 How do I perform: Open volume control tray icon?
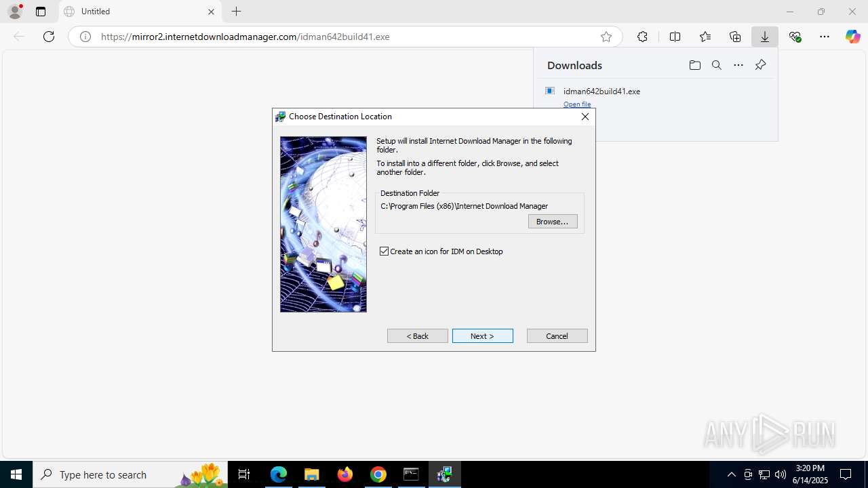781,474
